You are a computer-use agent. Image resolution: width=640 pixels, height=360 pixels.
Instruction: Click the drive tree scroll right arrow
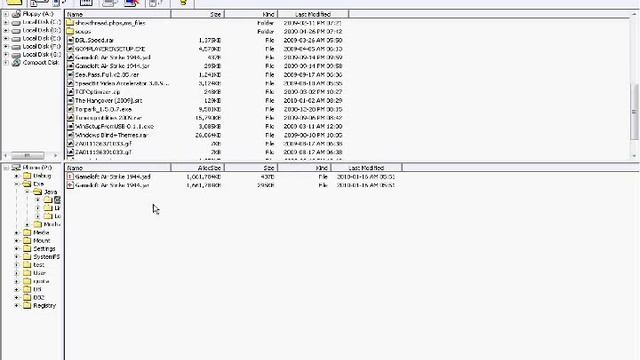pos(56,156)
